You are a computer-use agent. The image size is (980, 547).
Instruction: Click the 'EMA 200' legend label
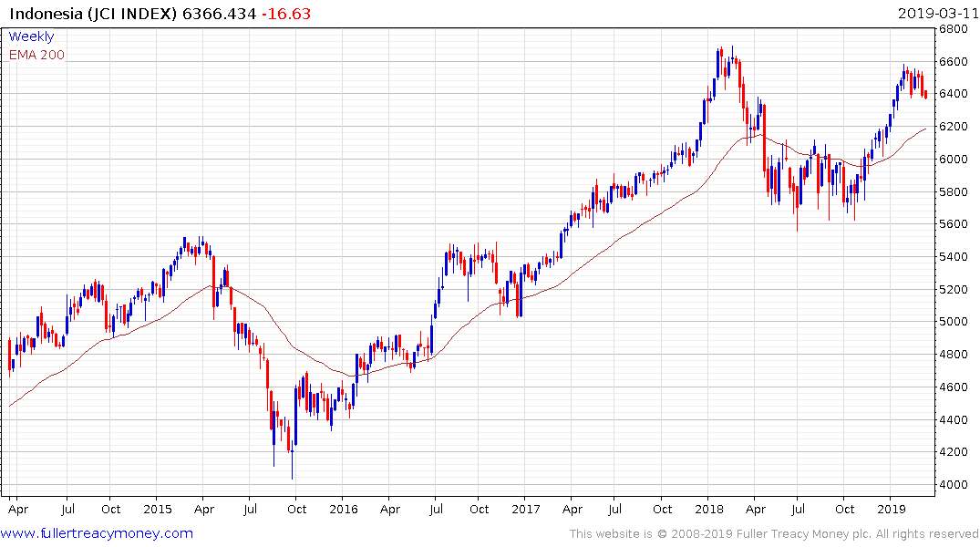pyautogui.click(x=36, y=55)
